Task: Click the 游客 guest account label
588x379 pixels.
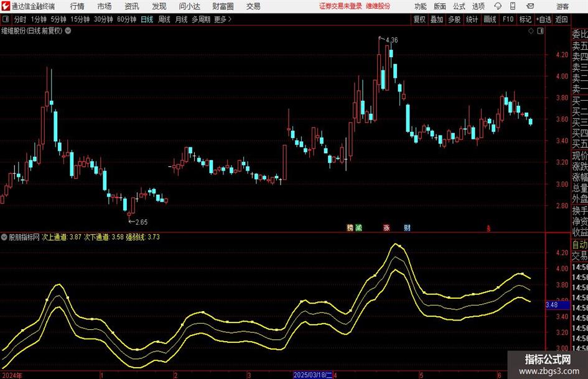Action: (562, 6)
